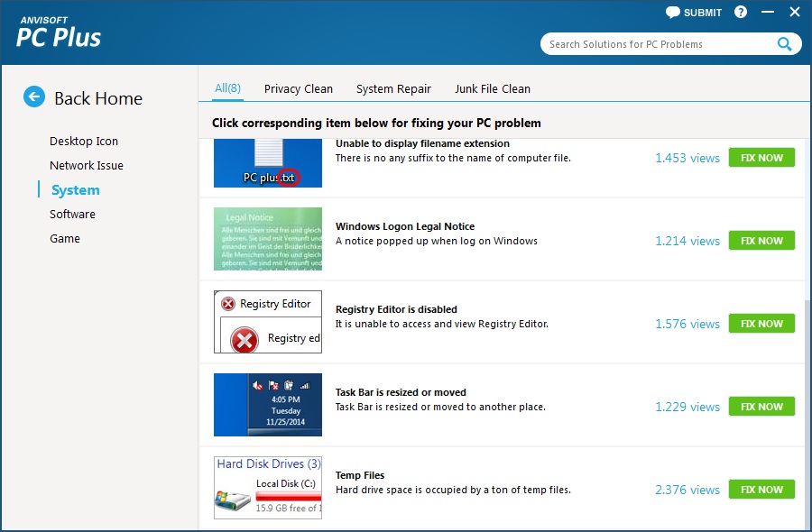
Task: Click FIX NOW for filename extension problem
Action: point(761,157)
